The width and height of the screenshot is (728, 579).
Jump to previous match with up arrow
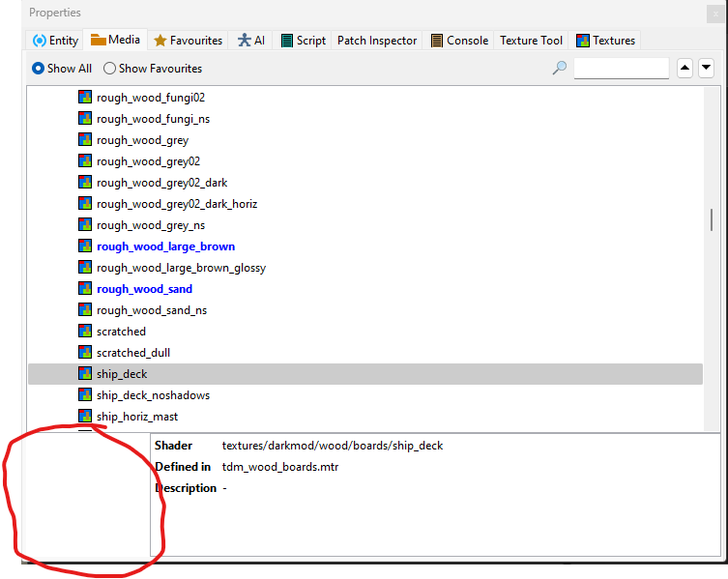pos(684,69)
